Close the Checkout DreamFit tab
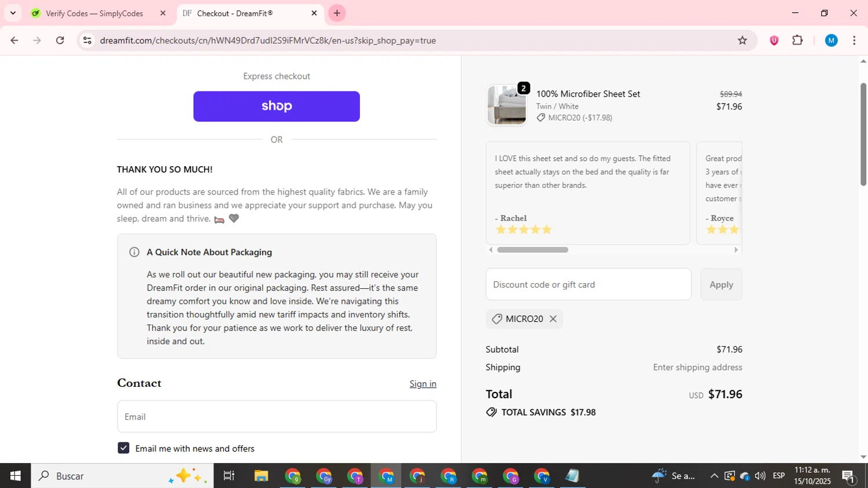The height and width of the screenshot is (488, 868). (314, 13)
